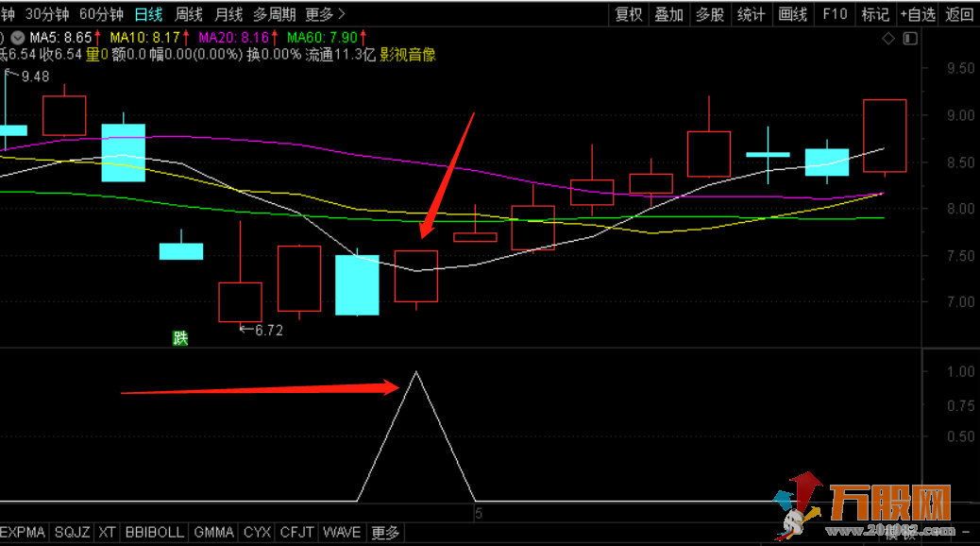Select the WAVE indicator tab
The image size is (980, 546).
tap(342, 532)
